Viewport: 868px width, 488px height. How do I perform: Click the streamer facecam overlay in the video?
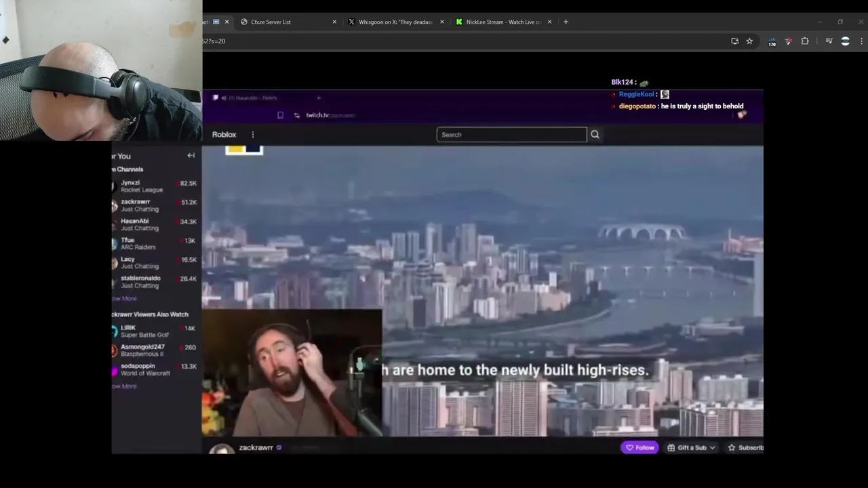click(x=292, y=373)
